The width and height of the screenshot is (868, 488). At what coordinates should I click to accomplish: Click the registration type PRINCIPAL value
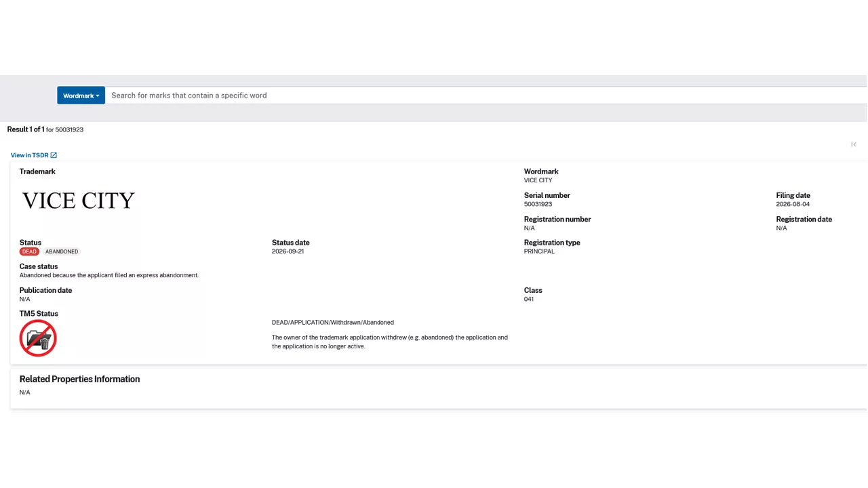pyautogui.click(x=539, y=251)
